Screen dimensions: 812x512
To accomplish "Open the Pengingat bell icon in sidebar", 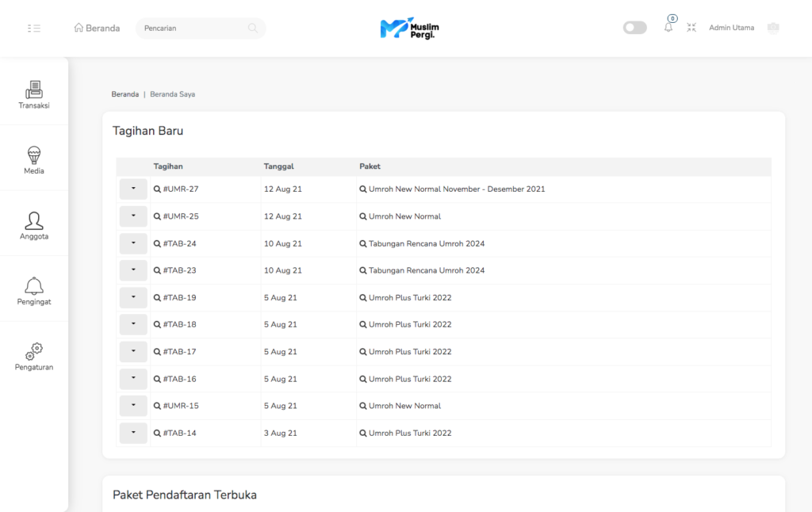I will [x=34, y=286].
